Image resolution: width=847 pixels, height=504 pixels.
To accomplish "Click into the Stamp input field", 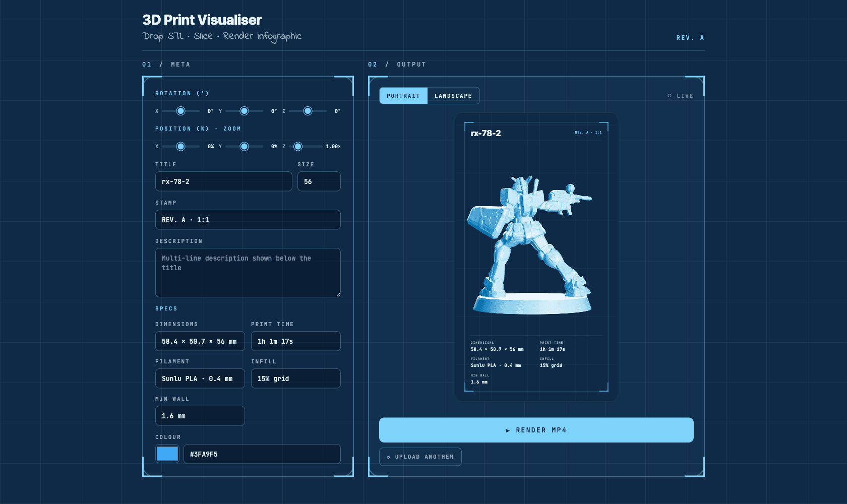I will (248, 220).
